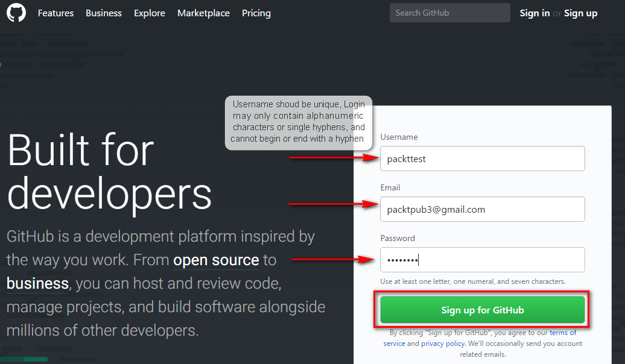The height and width of the screenshot is (364, 625).
Task: Click the Password field label
Action: click(398, 238)
